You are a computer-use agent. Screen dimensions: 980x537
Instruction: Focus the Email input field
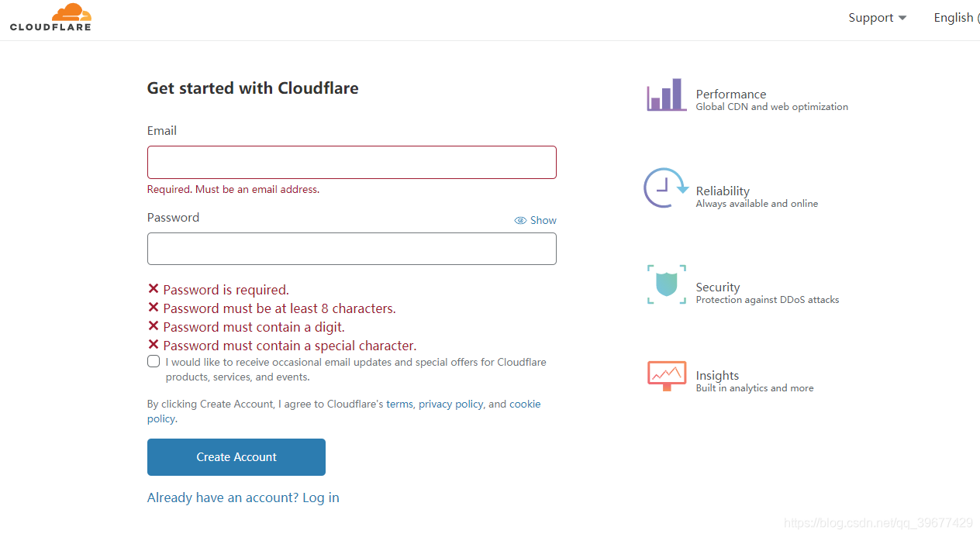tap(352, 163)
